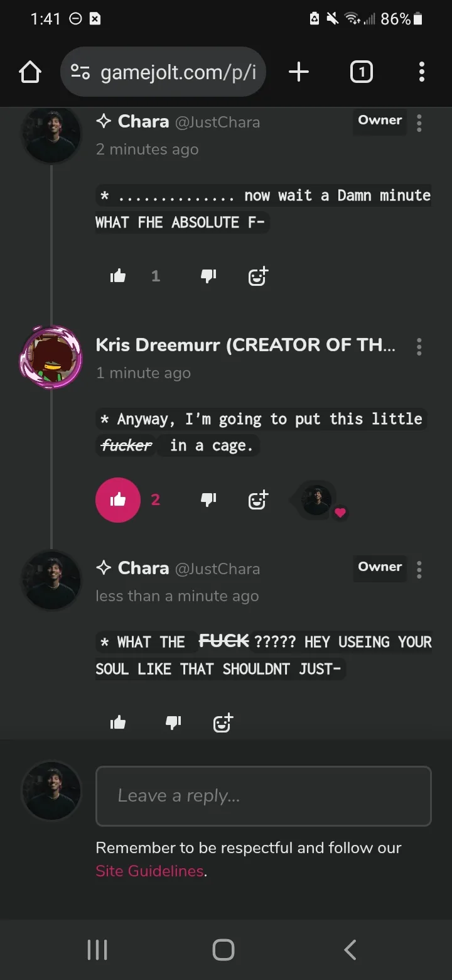Open options menu for Chara's first comment
Image resolution: width=452 pixels, height=980 pixels.
pyautogui.click(x=419, y=122)
